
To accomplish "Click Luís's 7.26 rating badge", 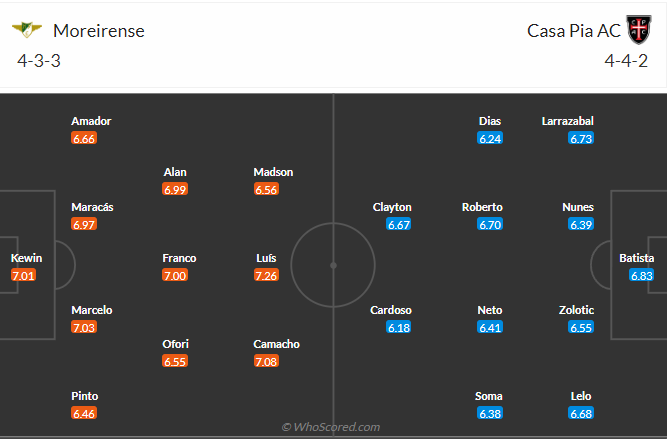I will (x=266, y=275).
